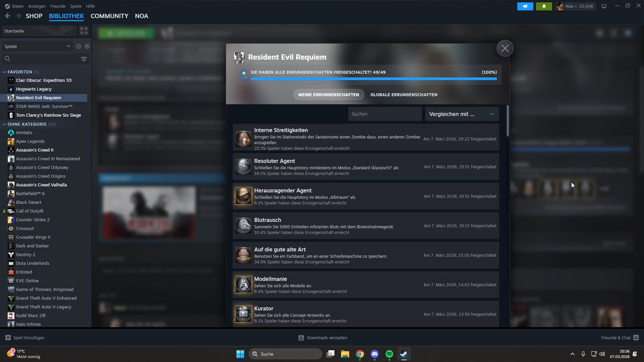Screen dimensions: 644x362
Task: Select EVE Online in the library
Action: click(27, 280)
